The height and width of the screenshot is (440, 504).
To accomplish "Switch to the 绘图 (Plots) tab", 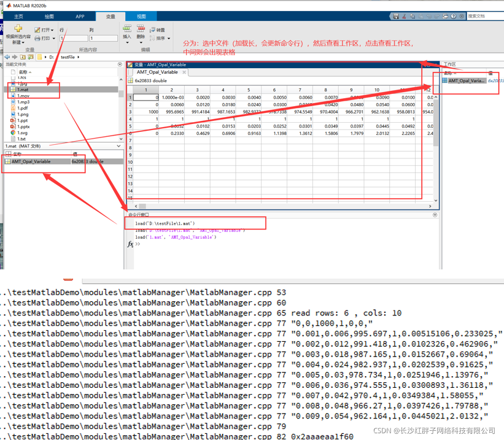I will 49,17.
